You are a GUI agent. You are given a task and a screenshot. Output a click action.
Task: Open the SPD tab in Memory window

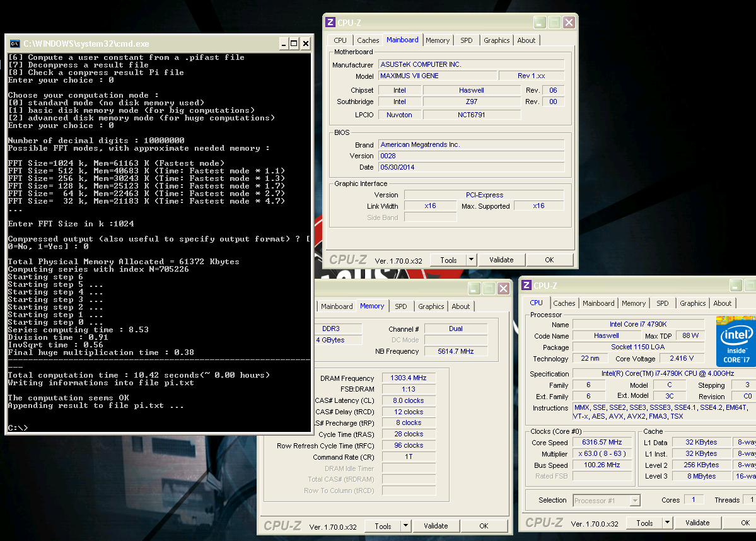[x=400, y=306]
